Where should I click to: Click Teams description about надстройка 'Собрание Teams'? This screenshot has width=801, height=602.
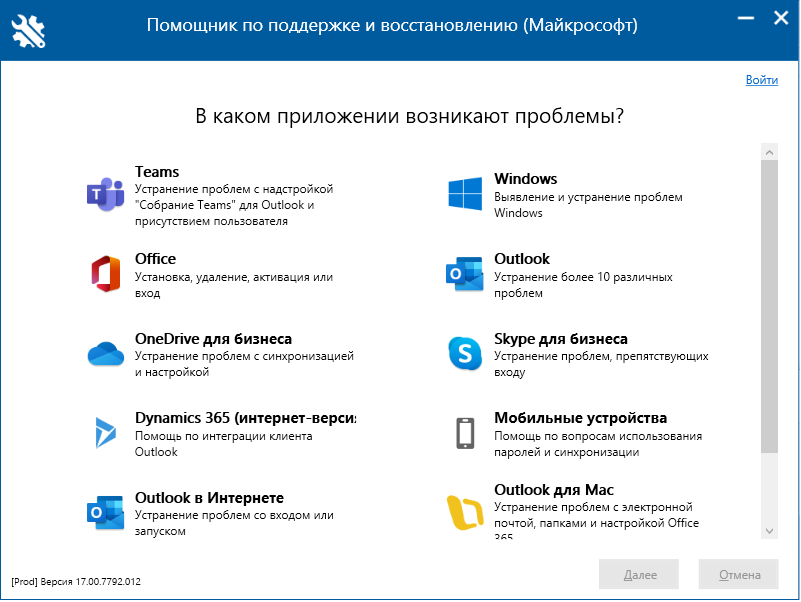pyautogui.click(x=234, y=205)
